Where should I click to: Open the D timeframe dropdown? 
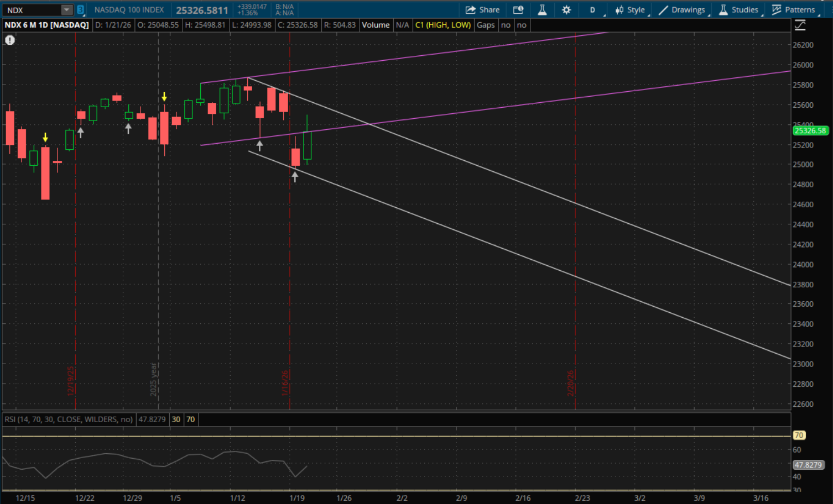point(592,10)
